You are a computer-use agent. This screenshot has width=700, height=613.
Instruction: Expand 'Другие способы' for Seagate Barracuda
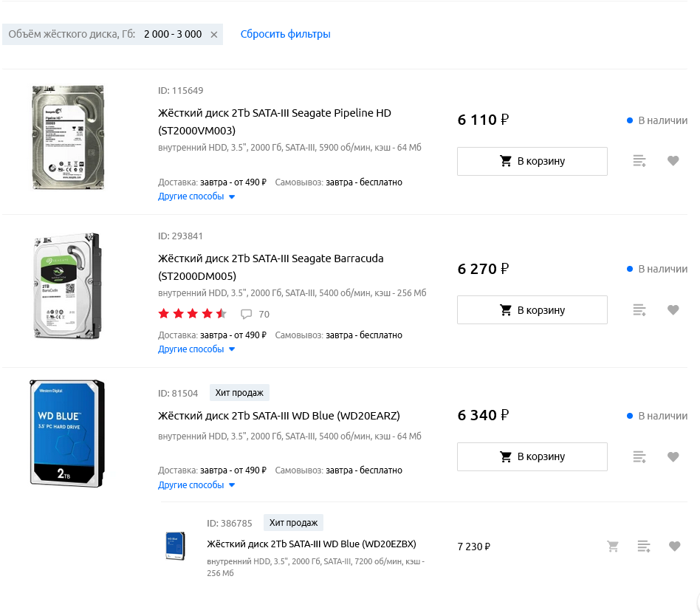196,349
